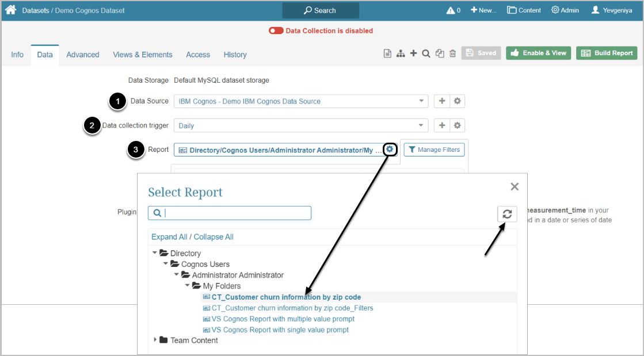The width and height of the screenshot is (644, 356).
Task: Click the Select Report search field
Action: tap(230, 213)
